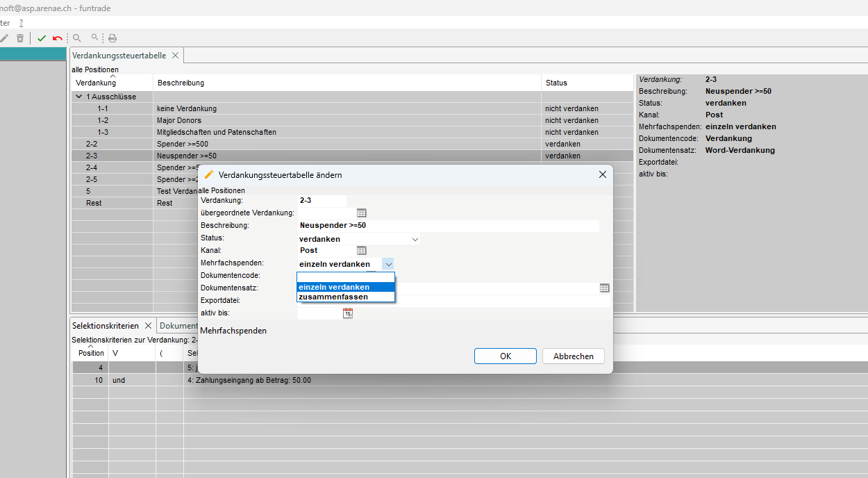Screen dimensions: 868x478
Task: Click the printer icon in toolbar
Action: tap(112, 38)
